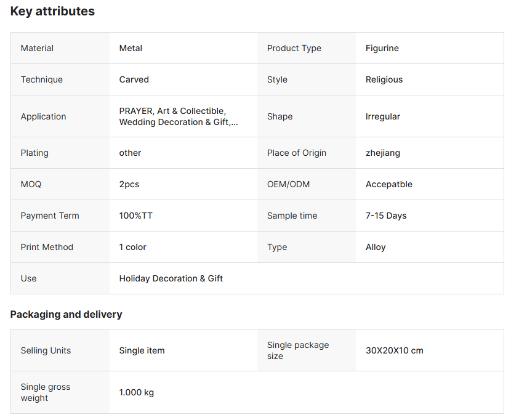The image size is (511, 420).
Task: Select the Holiday Decoration & Gift value
Action: [171, 278]
